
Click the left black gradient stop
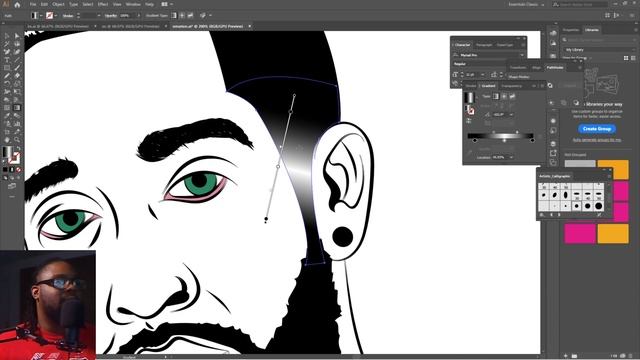(x=475, y=140)
